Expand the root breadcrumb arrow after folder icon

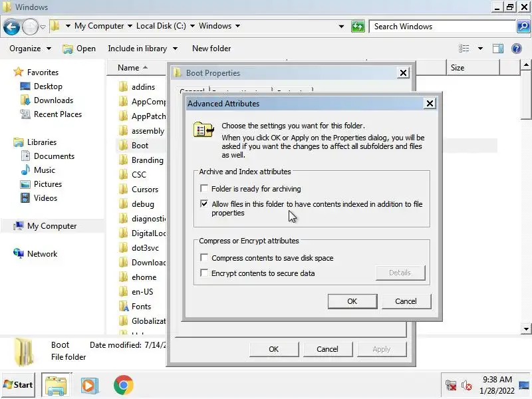click(x=68, y=26)
